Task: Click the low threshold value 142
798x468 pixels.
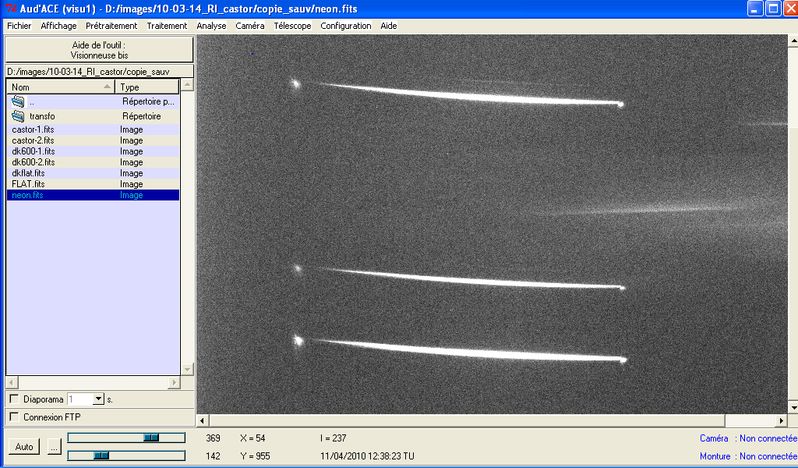Action: pyautogui.click(x=213, y=456)
